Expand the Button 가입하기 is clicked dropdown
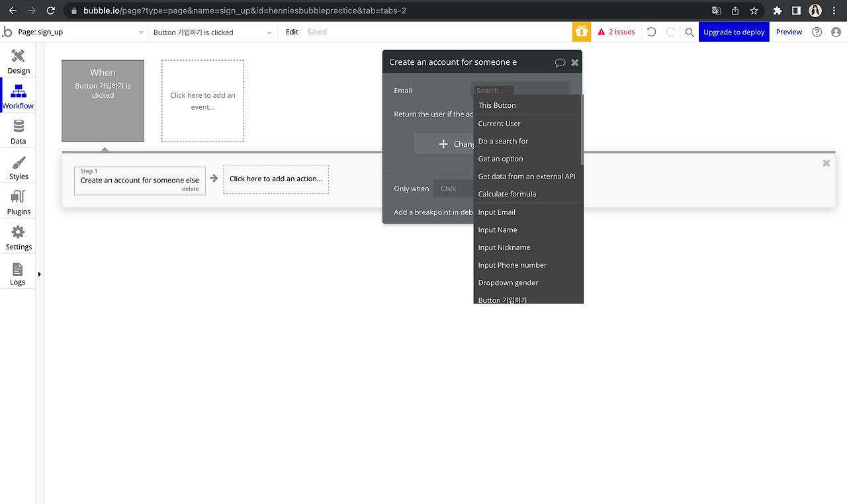 click(x=213, y=32)
